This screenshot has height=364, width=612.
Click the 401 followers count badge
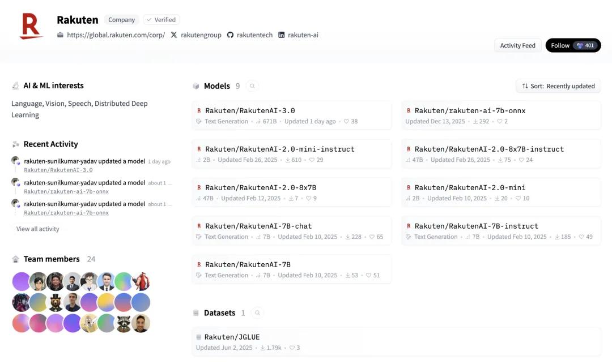[585, 46]
